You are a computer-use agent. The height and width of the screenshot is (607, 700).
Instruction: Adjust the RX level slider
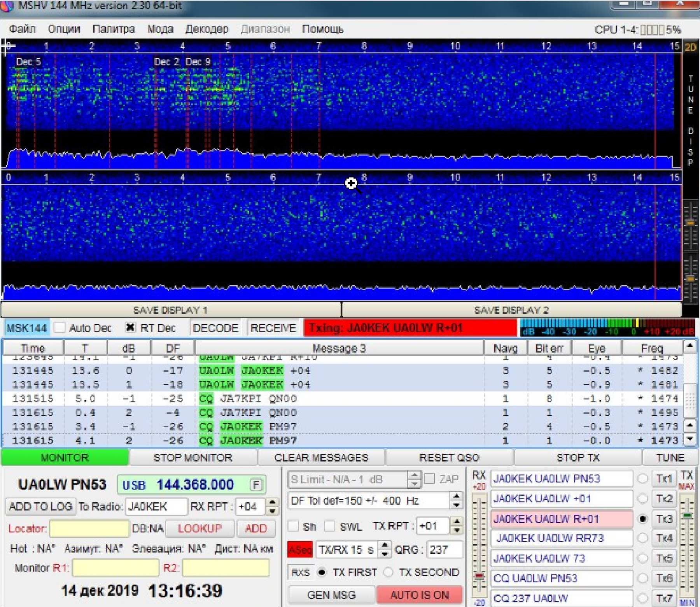(x=479, y=576)
